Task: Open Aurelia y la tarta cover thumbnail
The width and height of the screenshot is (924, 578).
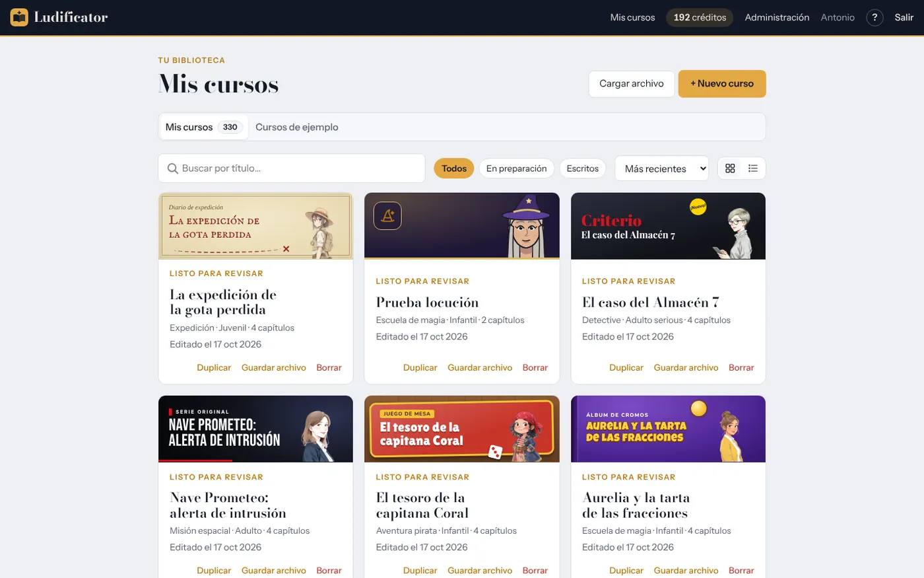Action: 668,429
